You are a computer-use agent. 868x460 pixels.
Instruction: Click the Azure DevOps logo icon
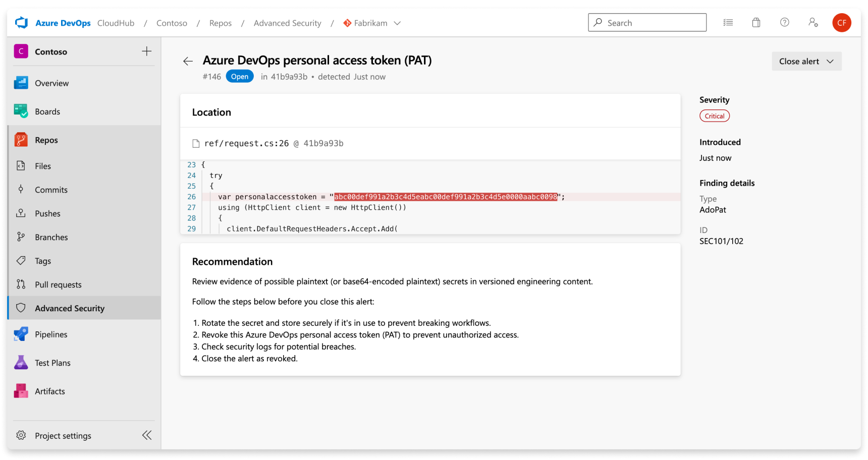[x=21, y=23]
